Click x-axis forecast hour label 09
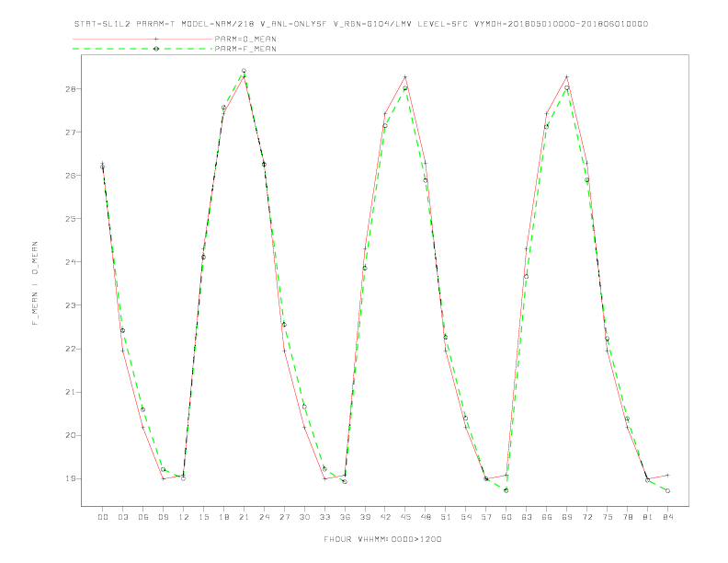This screenshot has width=728, height=563. click(163, 517)
